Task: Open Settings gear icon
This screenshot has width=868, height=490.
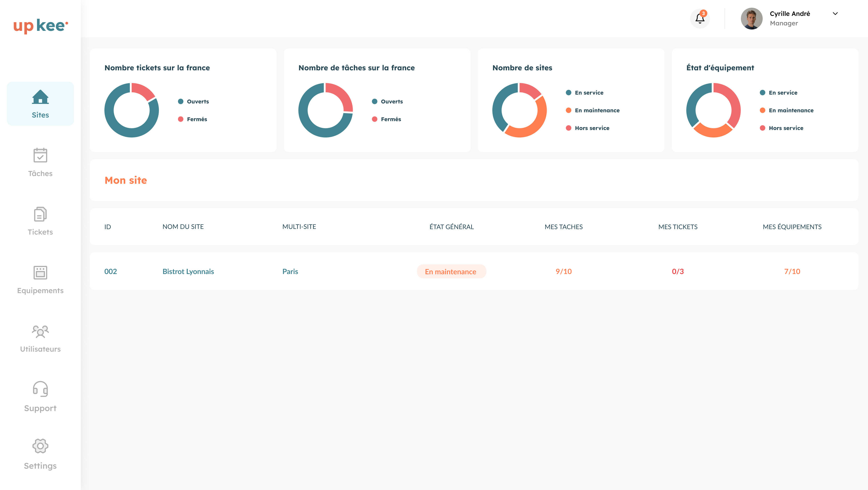Action: (x=40, y=446)
